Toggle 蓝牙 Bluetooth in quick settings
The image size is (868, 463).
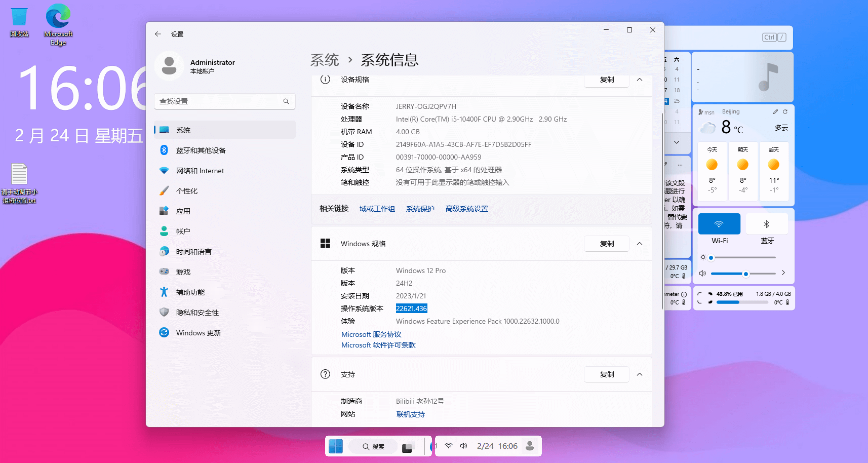pos(767,224)
